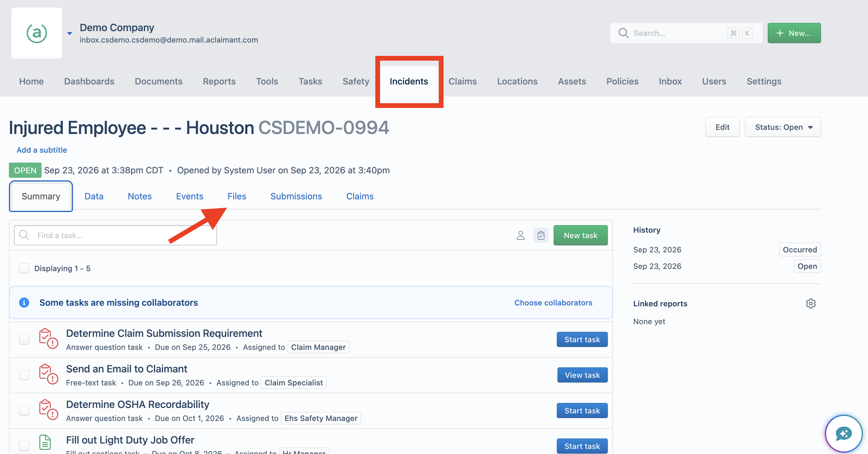Screen dimensions: 868x454
Task: Check the Determine OSHA Recordability checkbox
Action: point(24,411)
